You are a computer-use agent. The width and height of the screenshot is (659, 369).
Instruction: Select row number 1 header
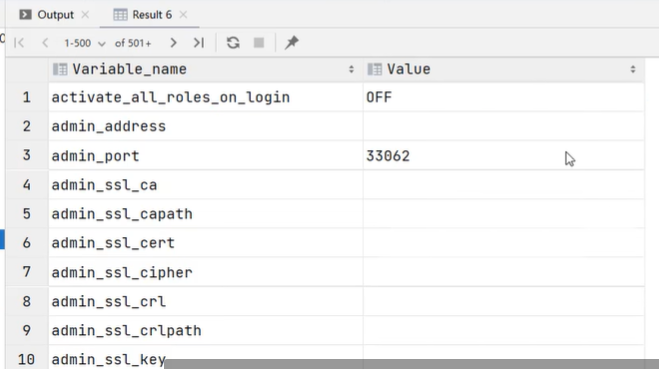[x=27, y=98]
